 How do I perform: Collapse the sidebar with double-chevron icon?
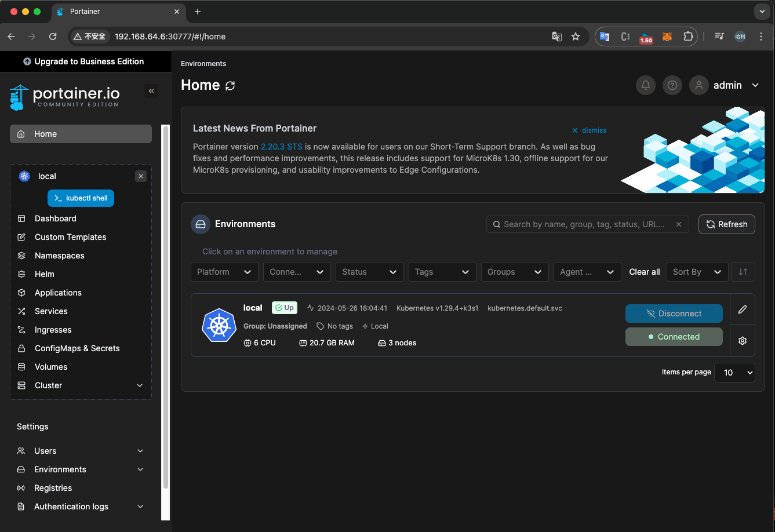(151, 91)
